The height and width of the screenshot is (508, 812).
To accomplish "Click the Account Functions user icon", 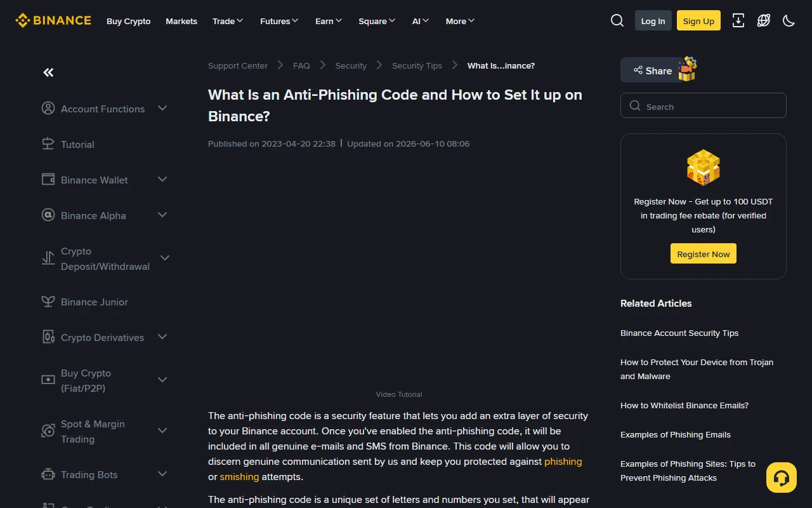I will coord(48,109).
